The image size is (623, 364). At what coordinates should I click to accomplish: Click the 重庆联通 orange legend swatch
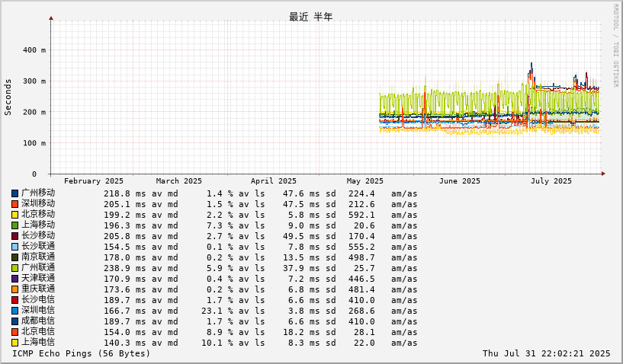[x=15, y=290]
